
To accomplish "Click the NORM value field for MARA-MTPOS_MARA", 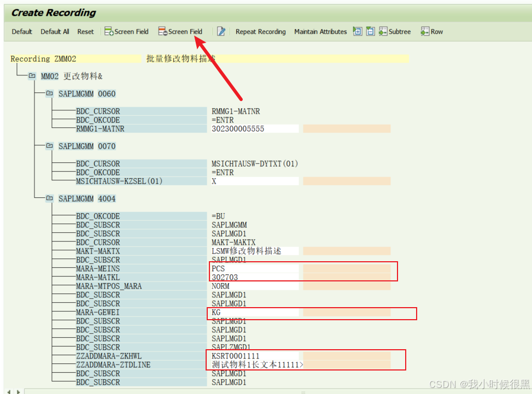I will click(254, 286).
